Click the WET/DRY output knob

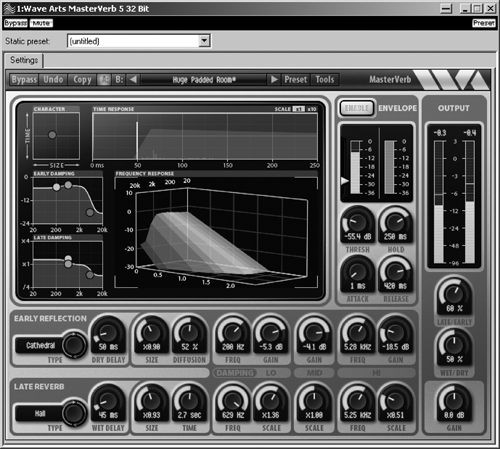point(454,346)
